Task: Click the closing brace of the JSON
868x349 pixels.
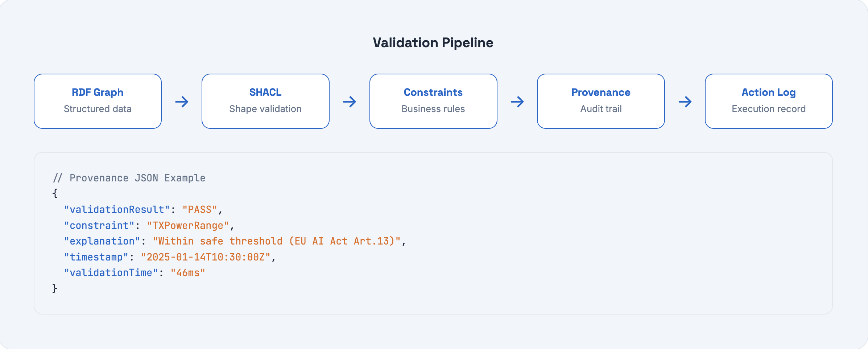Action: pyautogui.click(x=55, y=288)
